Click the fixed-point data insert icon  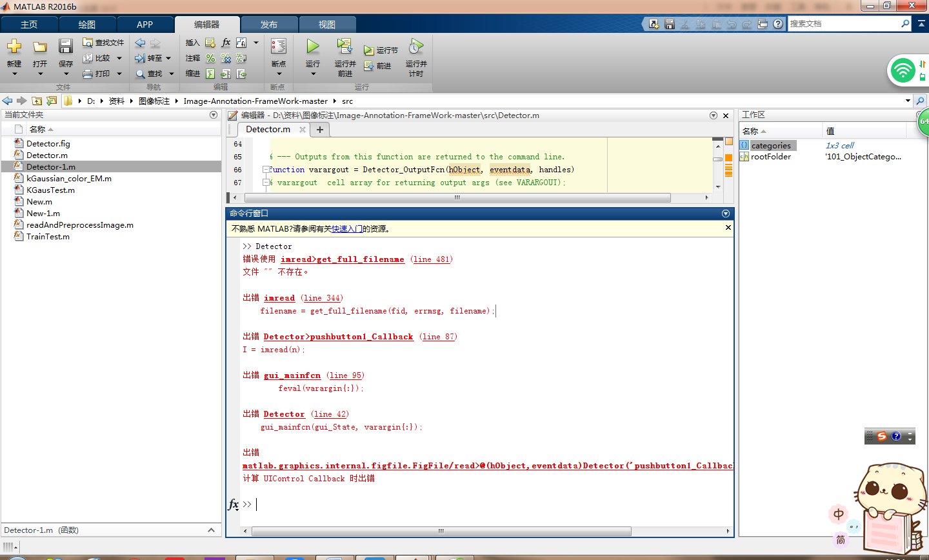tap(241, 43)
